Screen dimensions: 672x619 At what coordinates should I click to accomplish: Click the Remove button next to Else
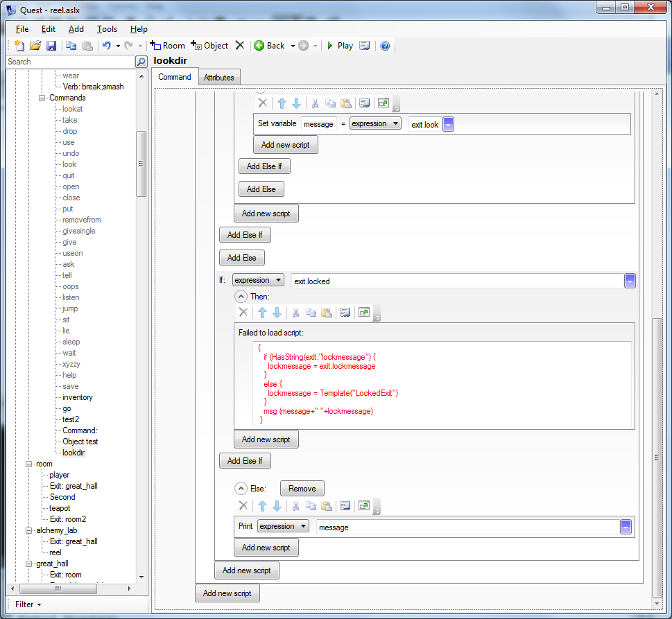[x=302, y=489]
